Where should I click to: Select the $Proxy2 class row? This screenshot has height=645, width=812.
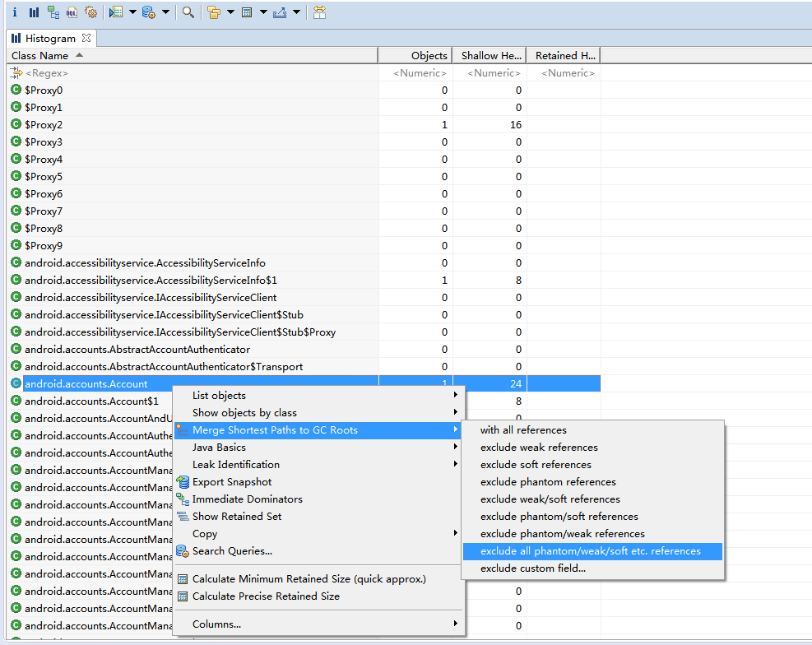(x=44, y=125)
